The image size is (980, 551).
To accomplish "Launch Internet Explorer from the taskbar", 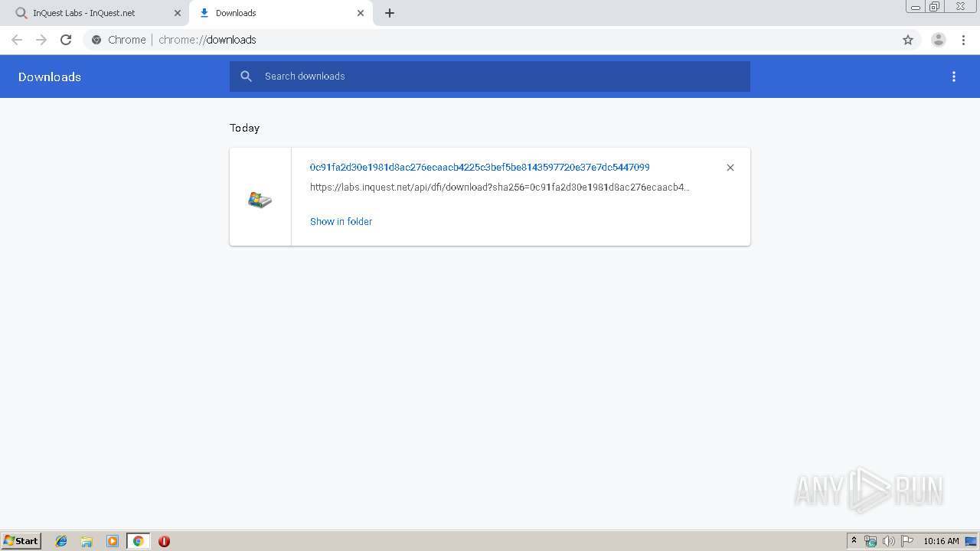I will click(61, 541).
